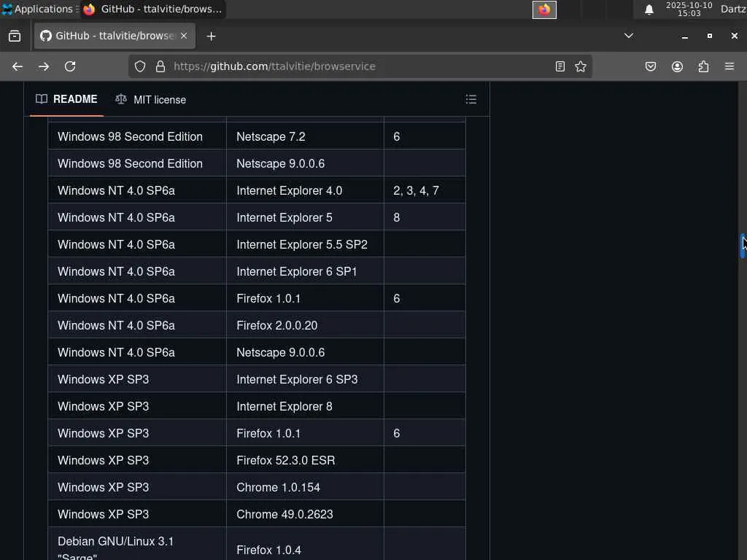Open a new tab with plus button

coord(211,36)
